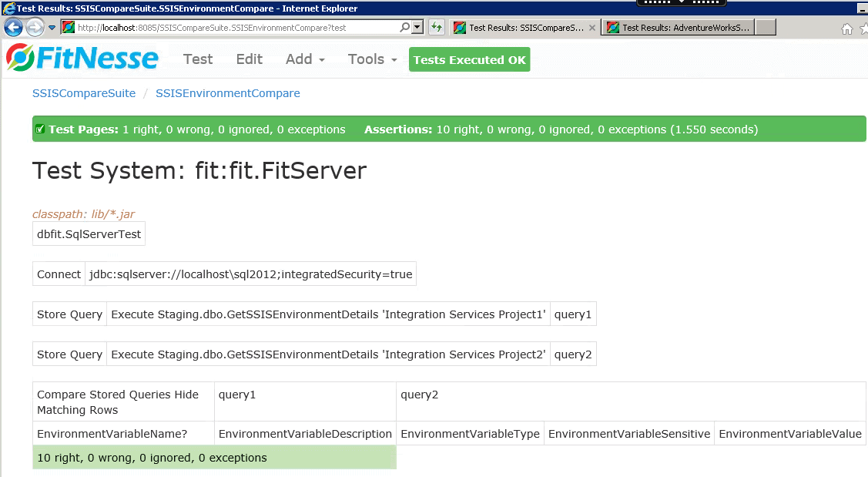Click Store Query cell in Project1 row
The width and height of the screenshot is (868, 477).
70,314
